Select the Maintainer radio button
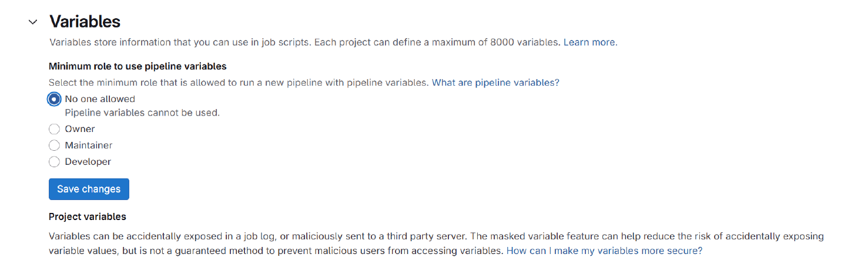 pyautogui.click(x=55, y=145)
